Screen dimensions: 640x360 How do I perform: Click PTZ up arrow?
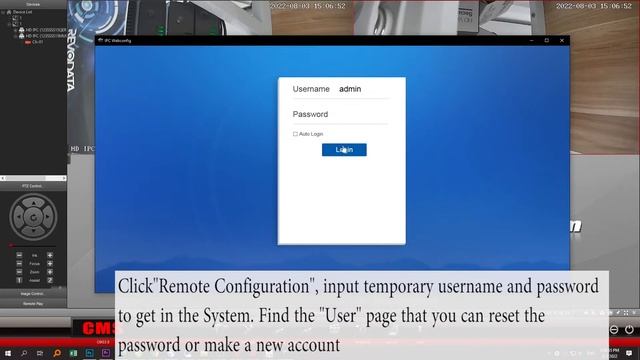click(33, 202)
